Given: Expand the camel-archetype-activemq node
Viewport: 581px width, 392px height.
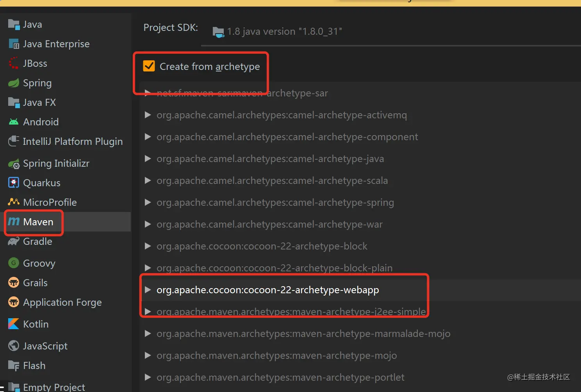Looking at the screenshot, I should (x=148, y=115).
